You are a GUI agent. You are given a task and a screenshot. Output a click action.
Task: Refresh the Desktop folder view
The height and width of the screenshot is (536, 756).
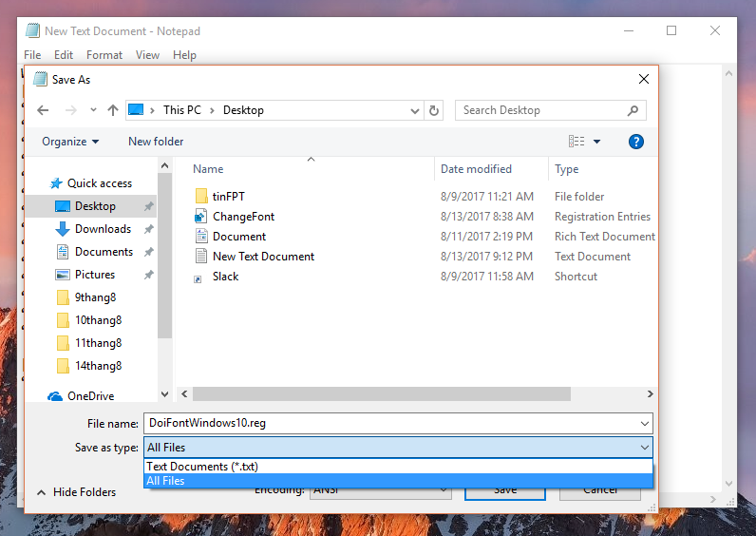tap(434, 110)
